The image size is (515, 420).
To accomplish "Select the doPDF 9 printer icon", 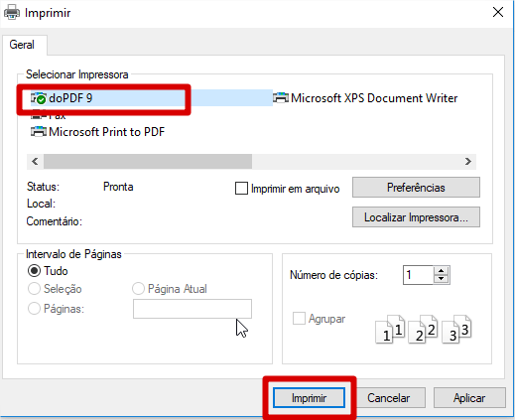I will (39, 98).
